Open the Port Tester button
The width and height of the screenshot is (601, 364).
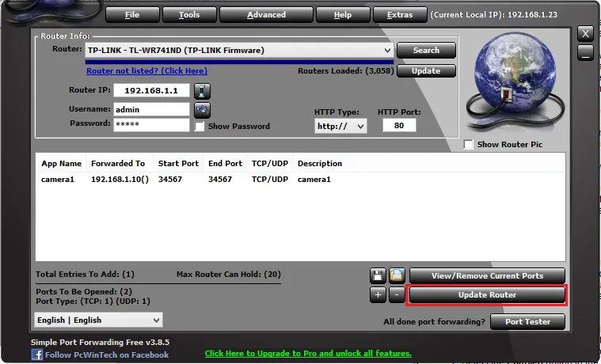tap(528, 321)
